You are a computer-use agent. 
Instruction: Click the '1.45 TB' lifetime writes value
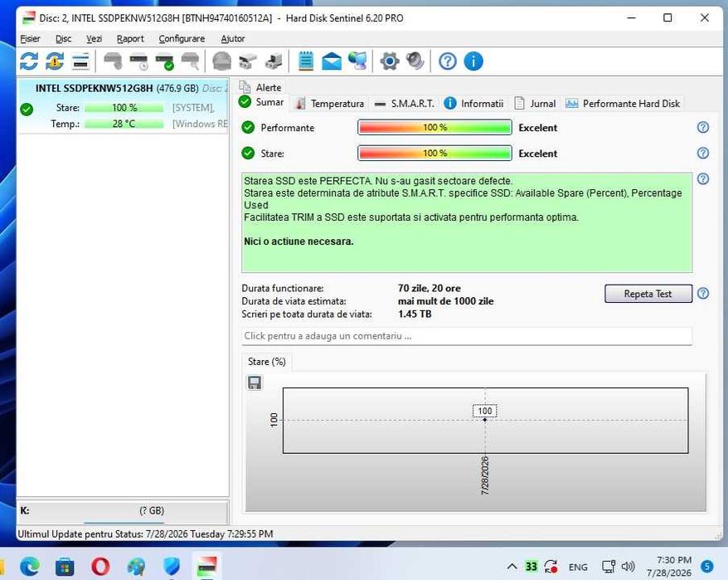(415, 314)
